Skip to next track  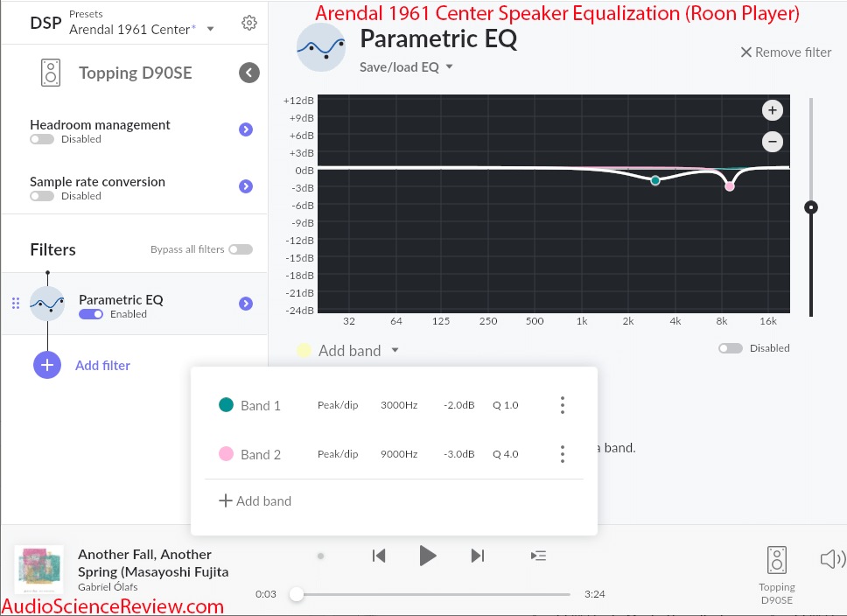coord(478,556)
